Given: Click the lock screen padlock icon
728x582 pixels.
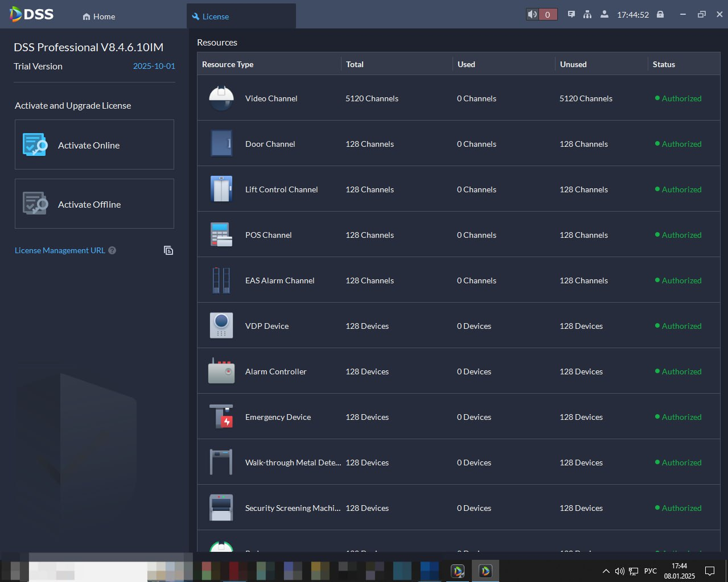Looking at the screenshot, I should point(660,14).
